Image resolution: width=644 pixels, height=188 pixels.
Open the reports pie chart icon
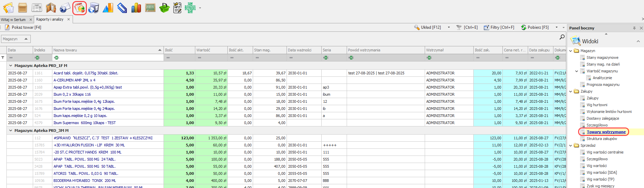tap(79, 8)
